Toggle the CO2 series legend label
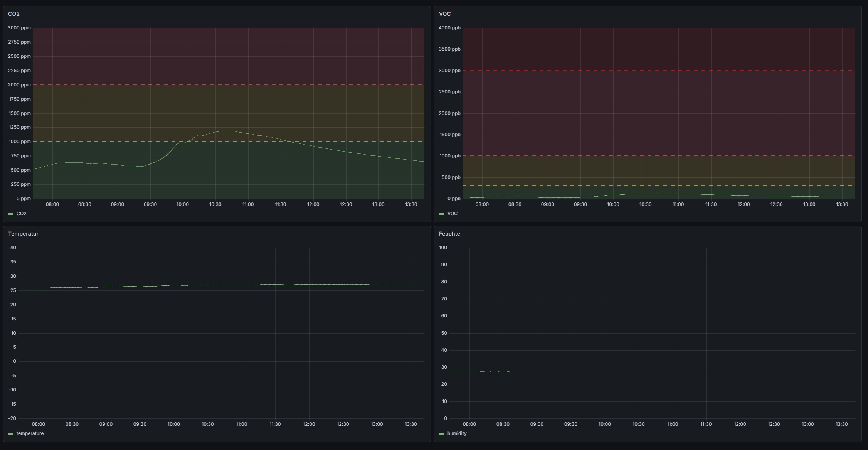The width and height of the screenshot is (868, 450). 22,214
